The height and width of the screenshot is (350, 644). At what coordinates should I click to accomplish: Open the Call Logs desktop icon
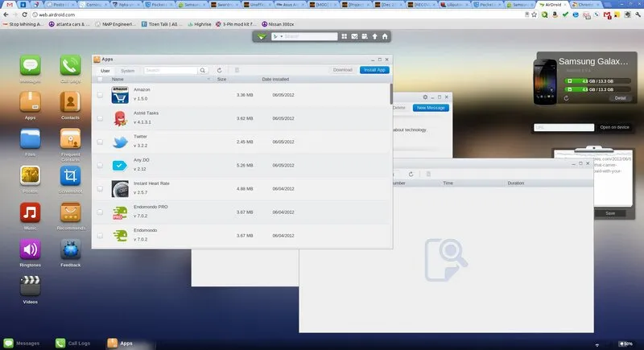pyautogui.click(x=70, y=66)
